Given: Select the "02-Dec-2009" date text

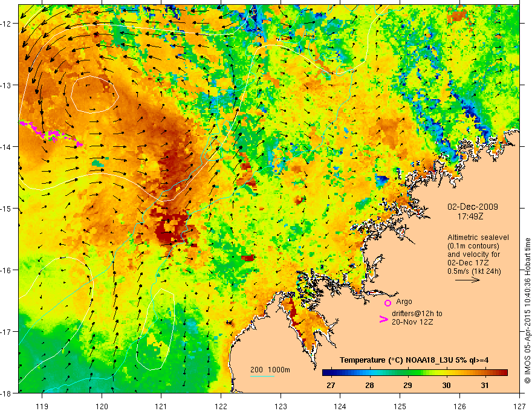Looking at the screenshot, I should 473,207.
